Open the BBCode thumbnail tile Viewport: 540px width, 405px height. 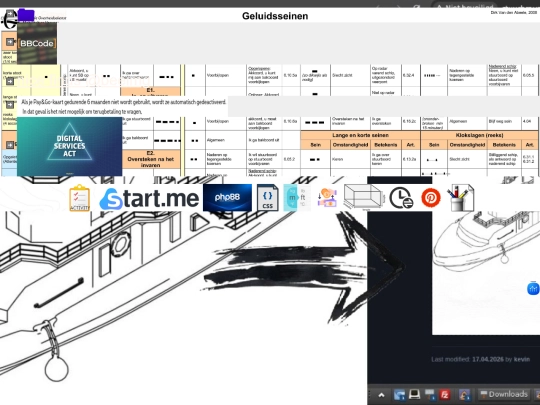tap(37, 43)
